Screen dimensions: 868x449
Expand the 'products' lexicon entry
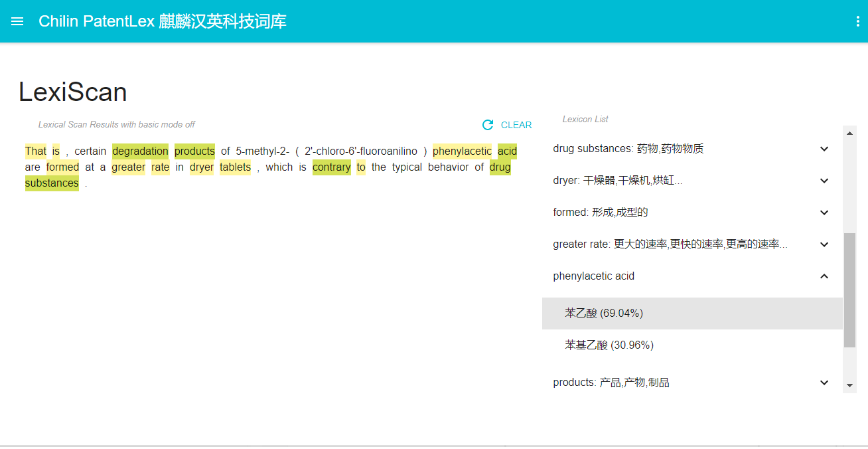pos(824,383)
